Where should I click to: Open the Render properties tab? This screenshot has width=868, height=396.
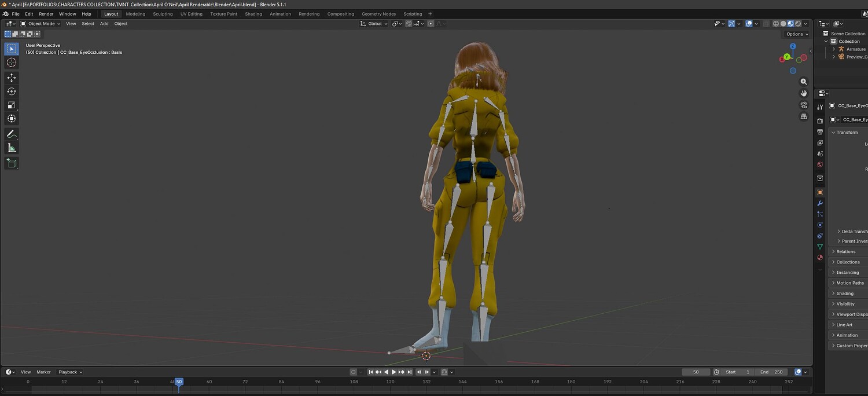coord(820,121)
